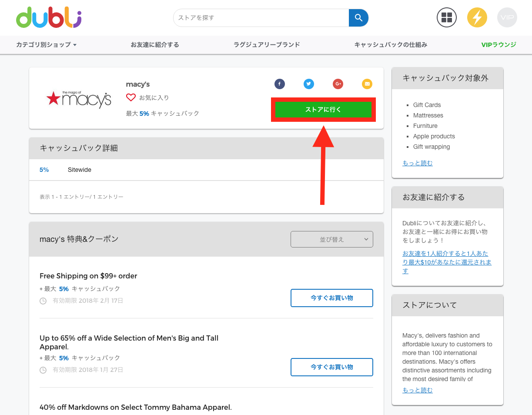Click the yellow lightning bolt icon
Screen dimensions: 532x415
click(477, 18)
